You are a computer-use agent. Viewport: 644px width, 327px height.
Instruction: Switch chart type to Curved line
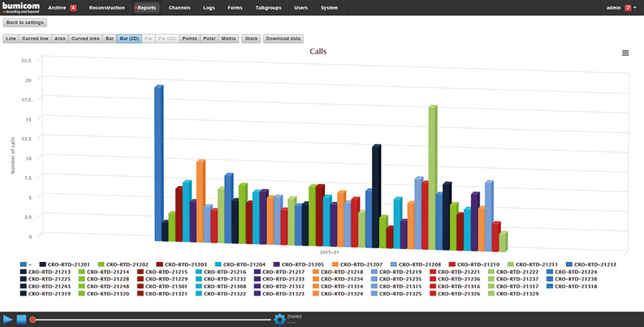pyautogui.click(x=35, y=38)
